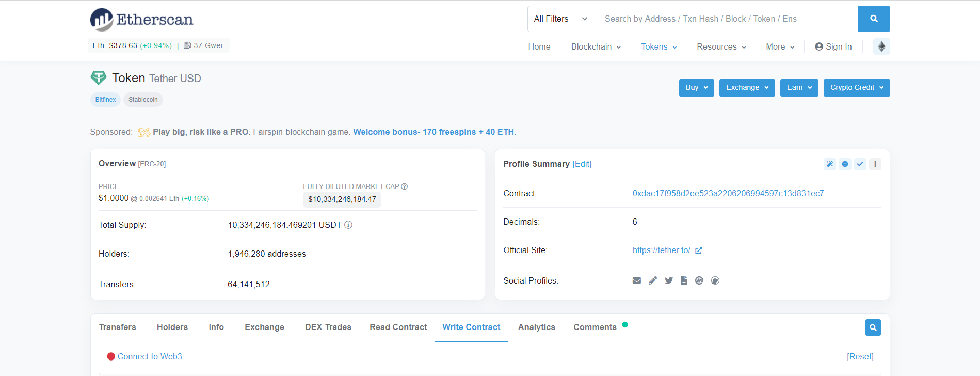The height and width of the screenshot is (376, 980).
Task: Click the Connect to Web3 link
Action: [x=150, y=356]
